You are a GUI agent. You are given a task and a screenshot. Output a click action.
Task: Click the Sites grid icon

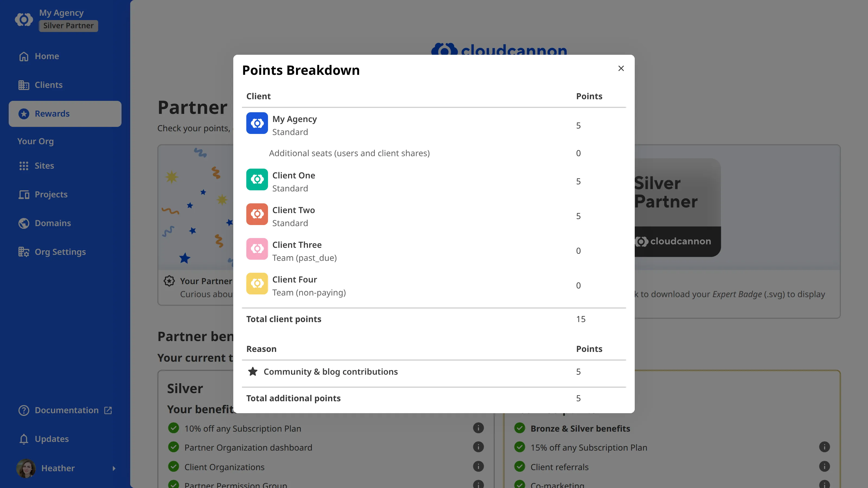[x=24, y=166]
